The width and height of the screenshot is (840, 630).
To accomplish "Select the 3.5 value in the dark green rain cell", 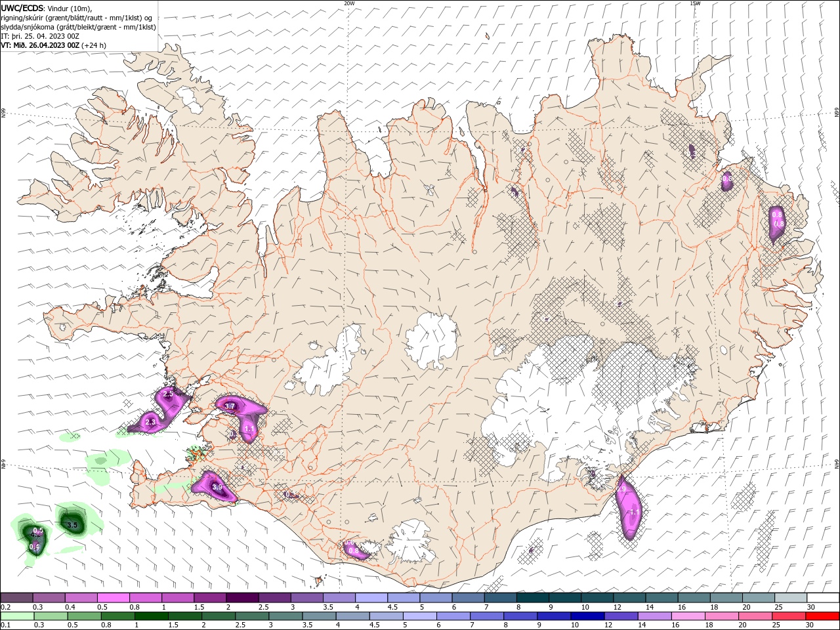I will pos(72,525).
